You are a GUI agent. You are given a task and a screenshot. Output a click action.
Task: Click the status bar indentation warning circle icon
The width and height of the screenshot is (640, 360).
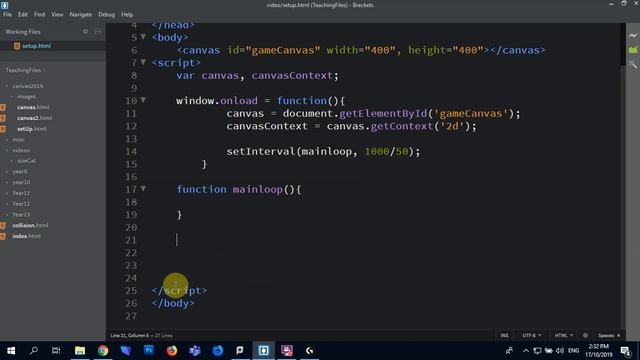coord(585,336)
